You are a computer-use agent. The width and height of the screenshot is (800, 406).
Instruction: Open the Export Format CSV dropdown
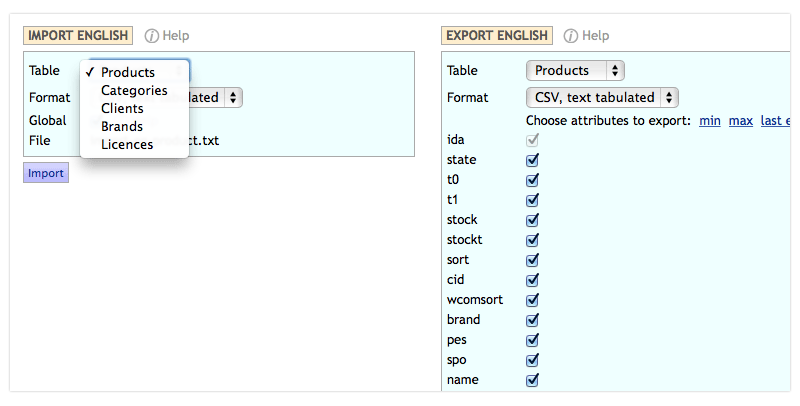coord(602,97)
